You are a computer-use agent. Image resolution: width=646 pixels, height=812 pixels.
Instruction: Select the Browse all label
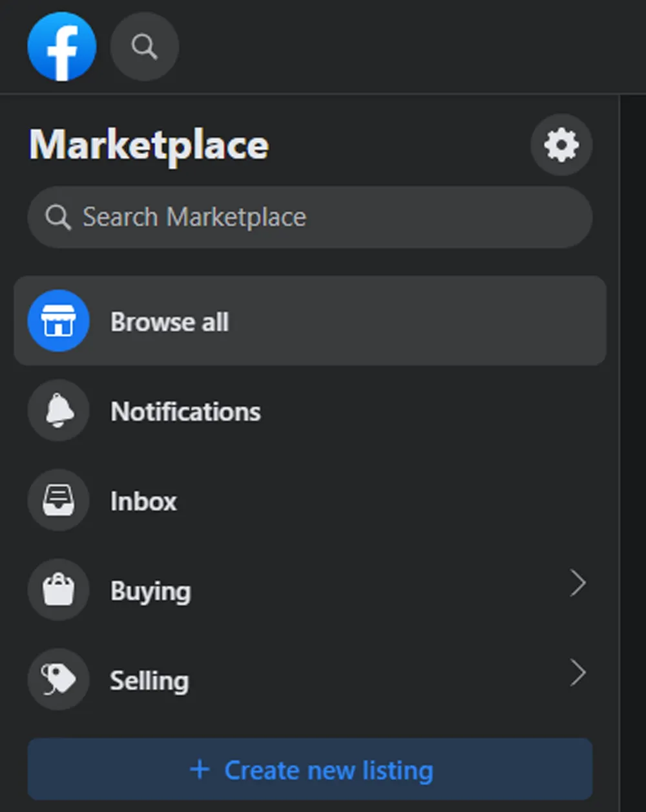pos(169,322)
